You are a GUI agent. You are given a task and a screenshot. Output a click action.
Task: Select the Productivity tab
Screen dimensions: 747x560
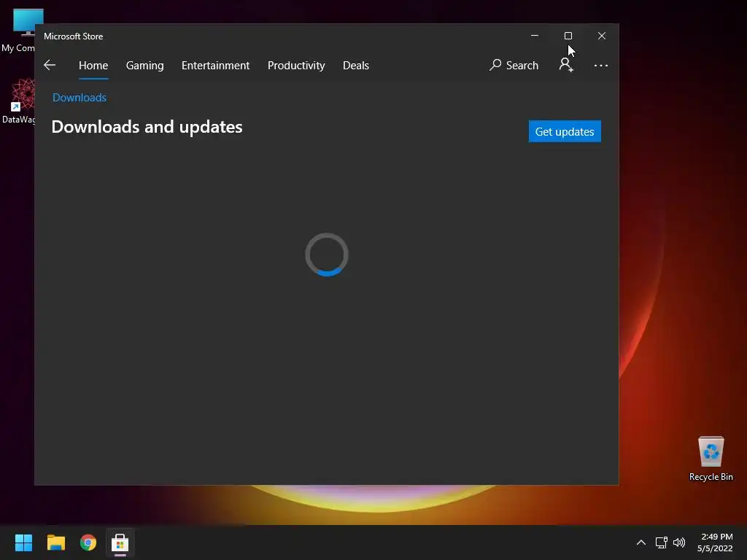click(x=296, y=65)
